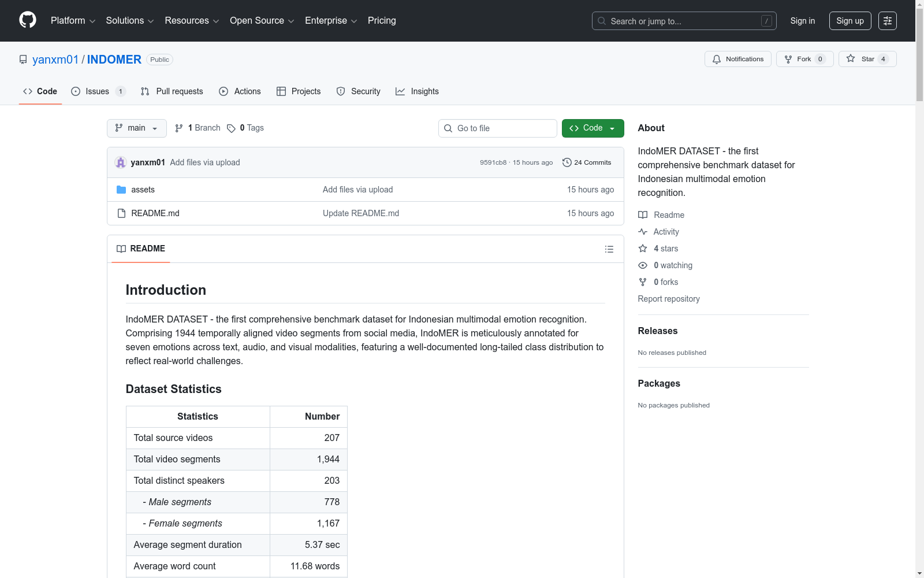Click the star icon beside 4 stars
The width and height of the screenshot is (924, 578).
pos(643,249)
